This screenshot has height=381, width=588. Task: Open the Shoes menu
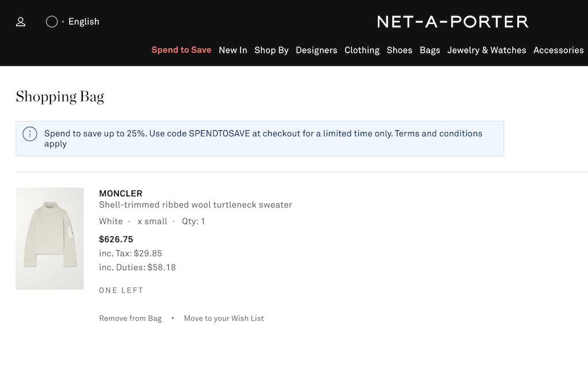click(400, 50)
